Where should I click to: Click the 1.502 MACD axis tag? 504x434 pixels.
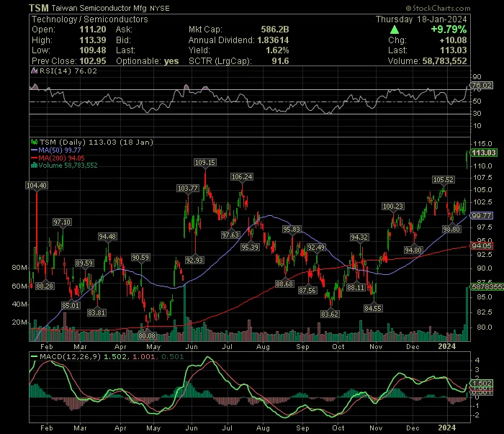481,383
